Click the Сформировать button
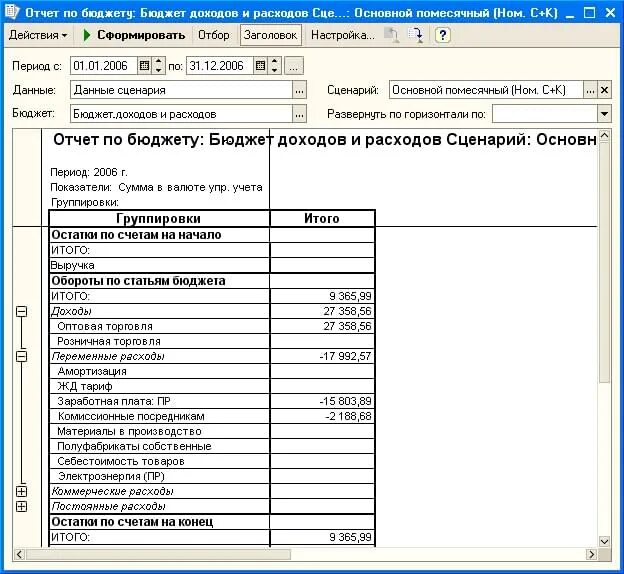Viewport: 624px width, 574px height. tap(134, 35)
